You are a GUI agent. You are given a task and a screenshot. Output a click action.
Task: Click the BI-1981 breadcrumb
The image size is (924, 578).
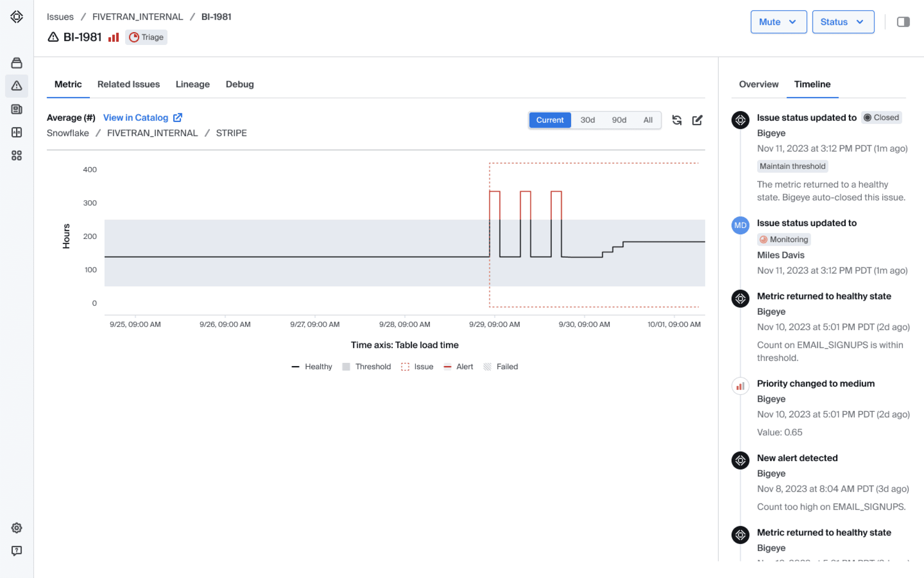tap(216, 17)
